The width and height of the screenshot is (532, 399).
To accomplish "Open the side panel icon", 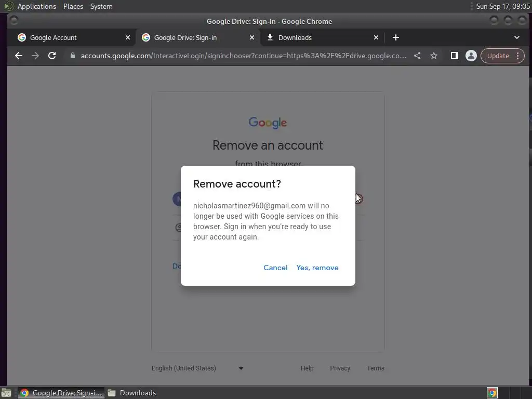I will click(454, 56).
